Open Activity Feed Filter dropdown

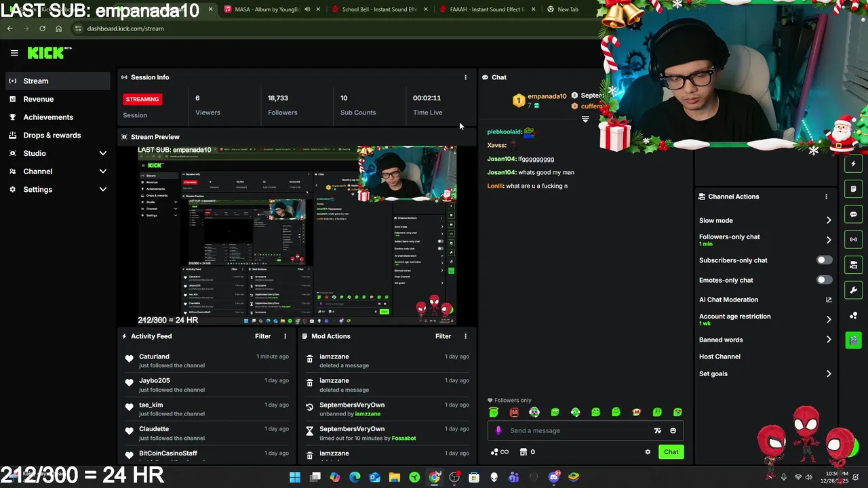point(262,336)
